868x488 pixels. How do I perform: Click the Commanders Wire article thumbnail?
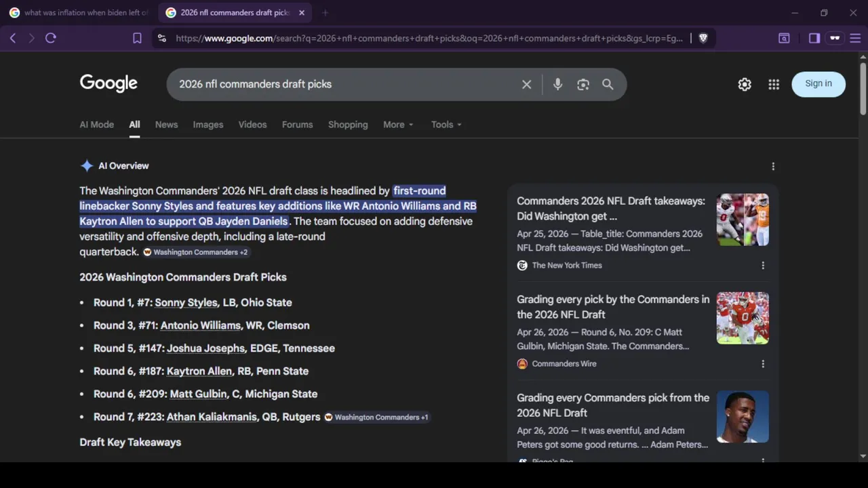tap(743, 318)
